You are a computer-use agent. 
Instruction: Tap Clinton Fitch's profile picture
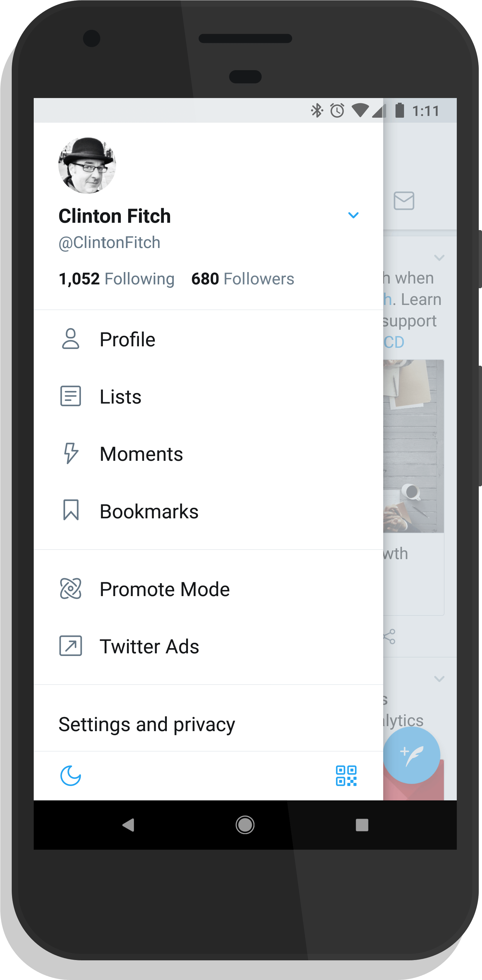(87, 166)
